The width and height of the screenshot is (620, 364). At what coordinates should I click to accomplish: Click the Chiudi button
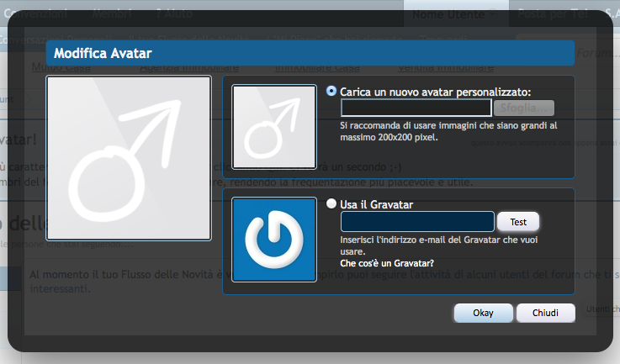click(x=545, y=313)
